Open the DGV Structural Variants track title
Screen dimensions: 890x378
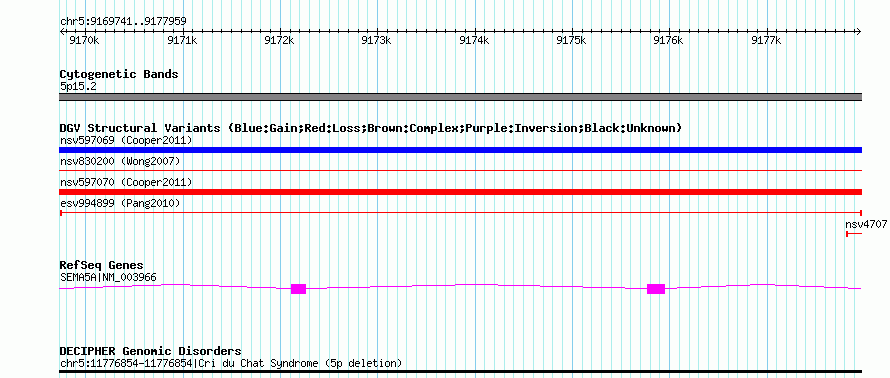point(371,128)
